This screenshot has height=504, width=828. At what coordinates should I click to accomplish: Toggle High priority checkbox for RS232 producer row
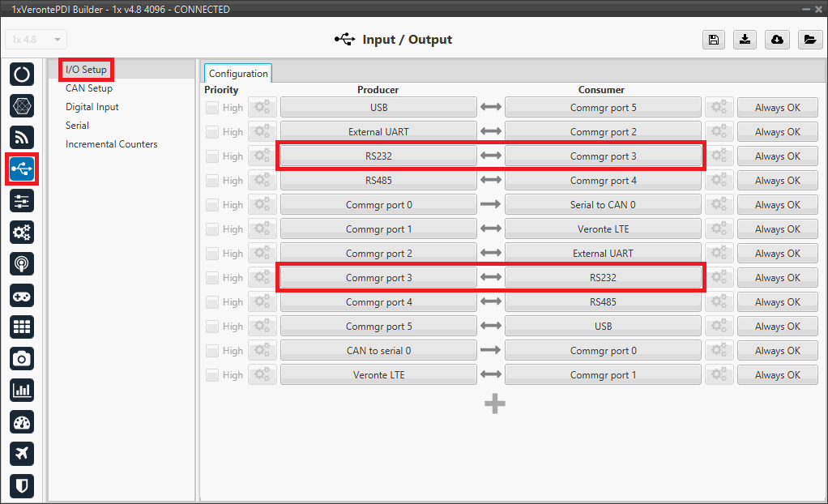tap(212, 156)
